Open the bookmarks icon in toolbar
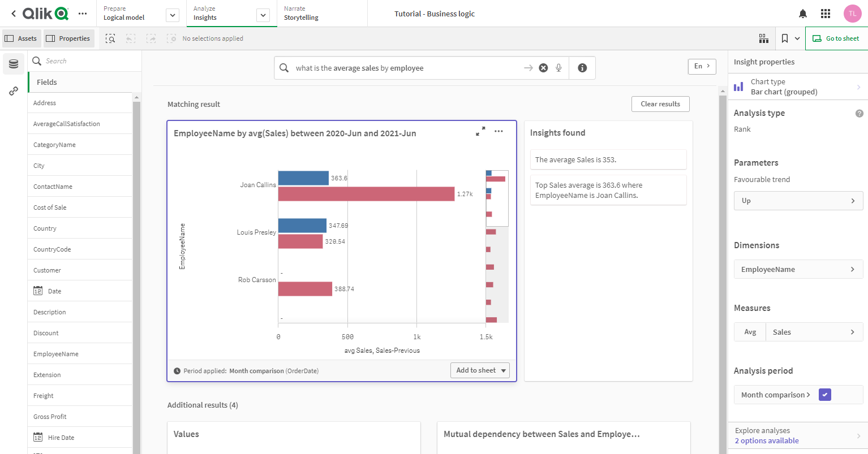 tap(785, 38)
